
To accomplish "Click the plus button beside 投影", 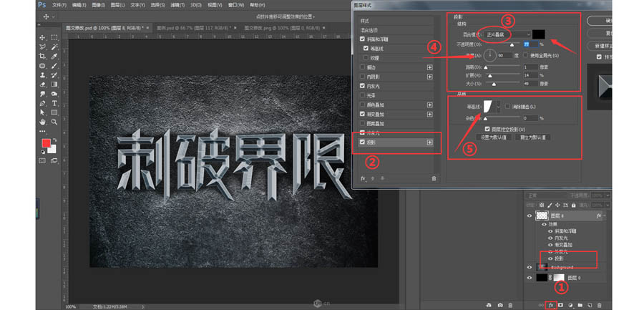I will click(429, 142).
